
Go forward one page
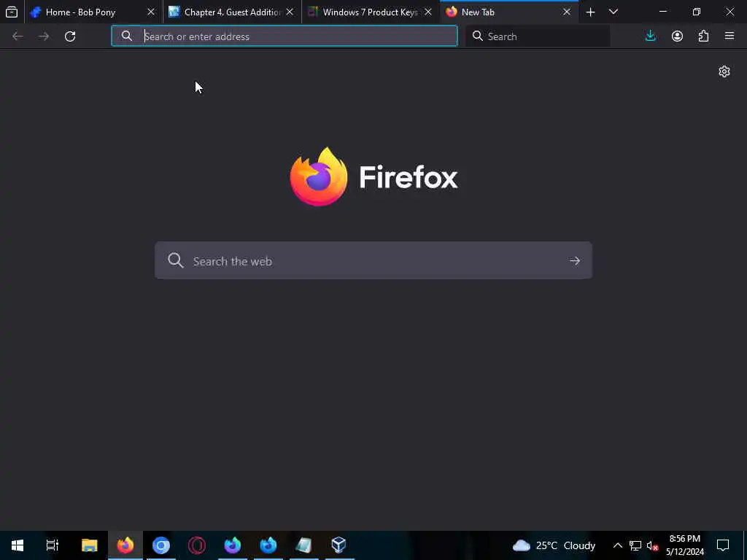click(44, 36)
